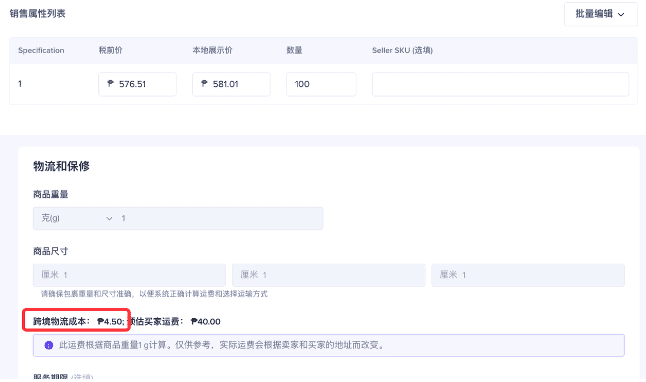The height and width of the screenshot is (382, 646).
Task: Fill in the Seller SKU input field
Action: 500,84
